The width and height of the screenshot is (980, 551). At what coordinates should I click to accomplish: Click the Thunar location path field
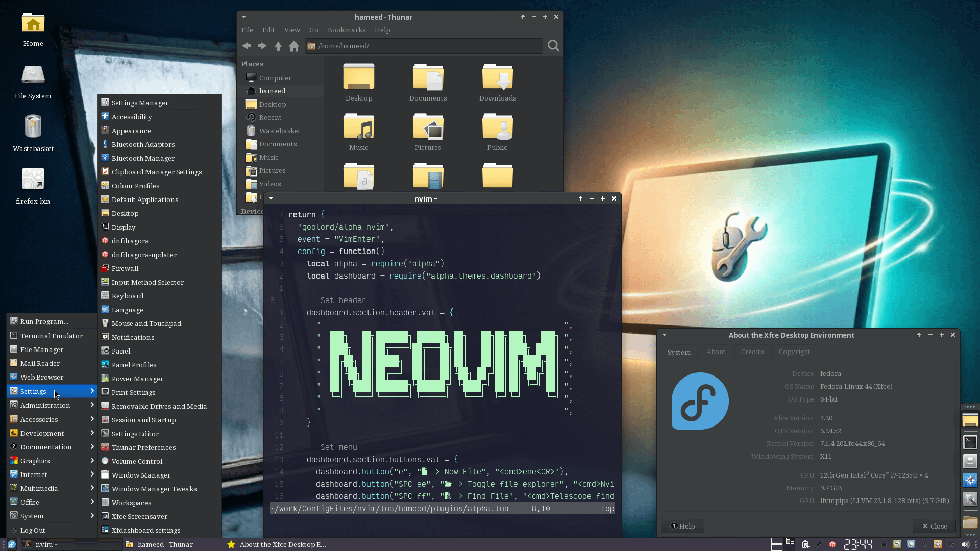tap(424, 46)
